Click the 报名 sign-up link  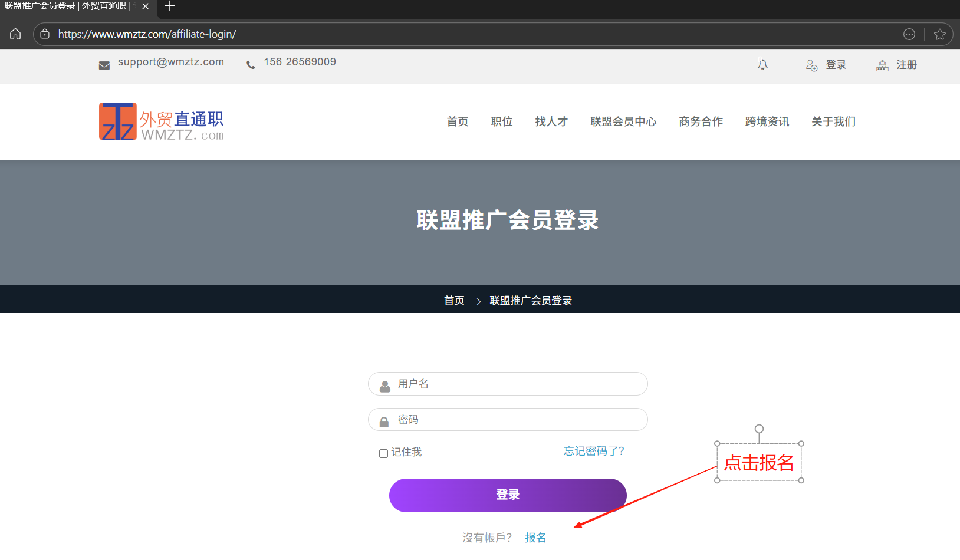[535, 537]
